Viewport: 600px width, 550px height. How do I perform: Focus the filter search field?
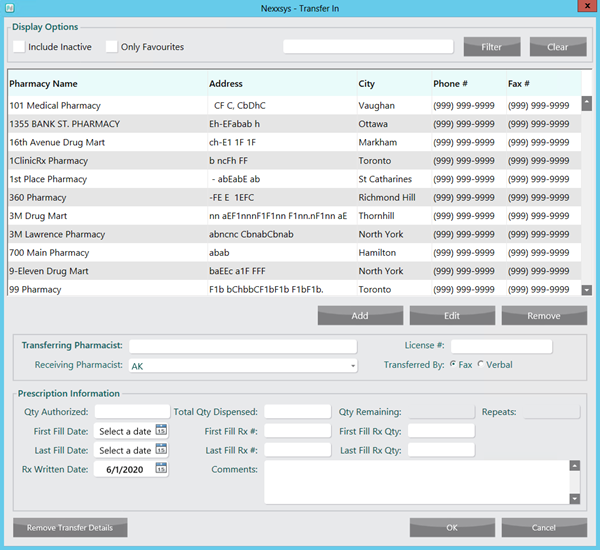[368, 47]
